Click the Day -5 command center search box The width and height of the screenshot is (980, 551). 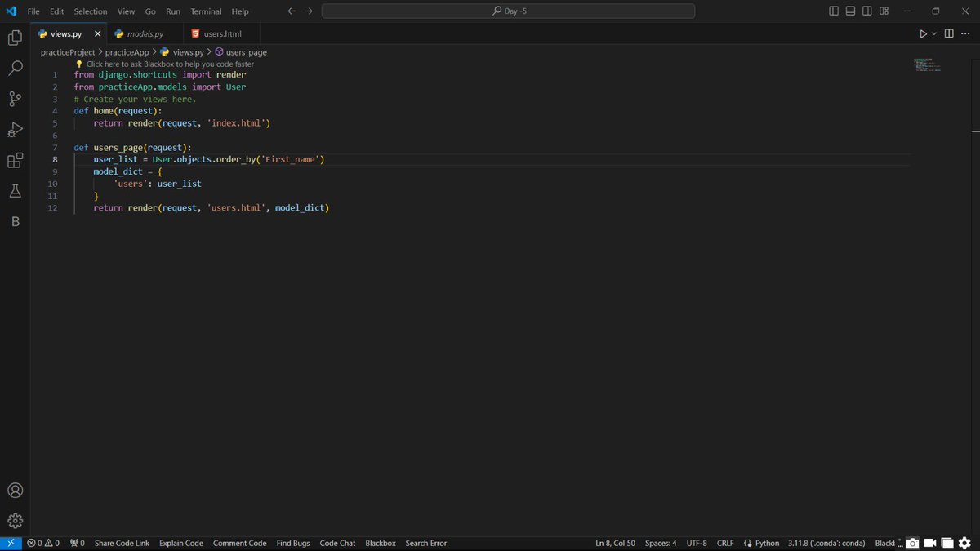pyautogui.click(x=509, y=11)
